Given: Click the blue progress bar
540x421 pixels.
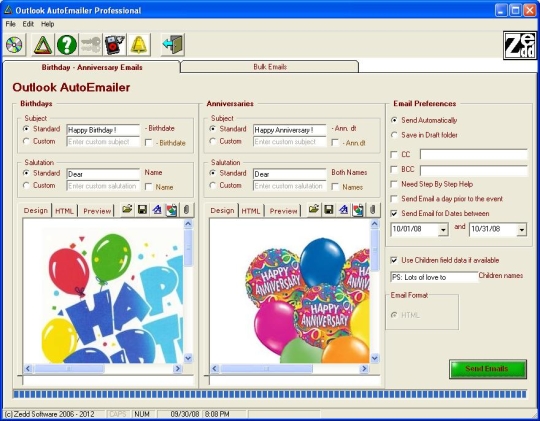Looking at the screenshot, I should pyautogui.click(x=270, y=394).
